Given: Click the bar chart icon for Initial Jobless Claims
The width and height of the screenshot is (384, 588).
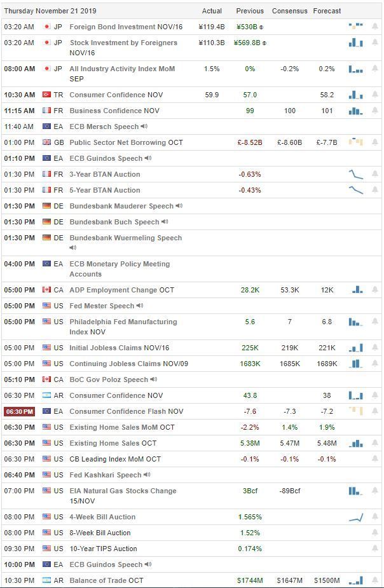Looking at the screenshot, I should (355, 348).
